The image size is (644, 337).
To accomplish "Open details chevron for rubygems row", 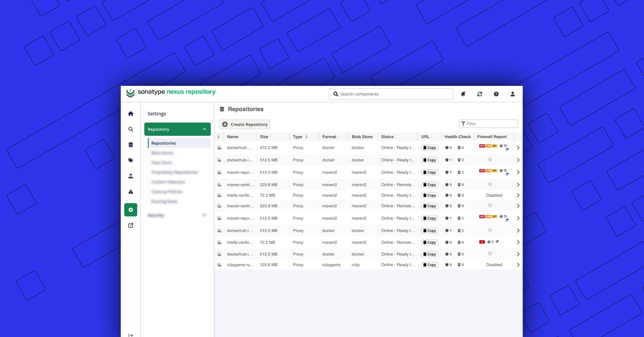I will 518,265.
